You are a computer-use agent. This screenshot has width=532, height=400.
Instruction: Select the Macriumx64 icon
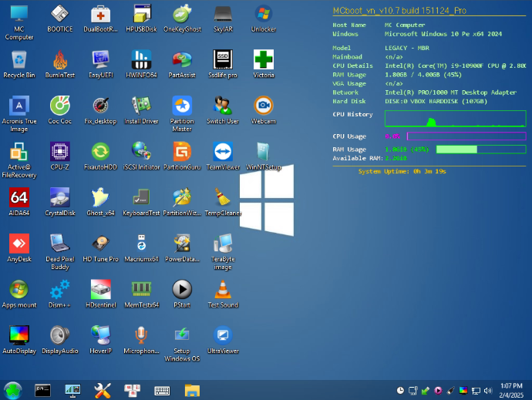coord(141,248)
